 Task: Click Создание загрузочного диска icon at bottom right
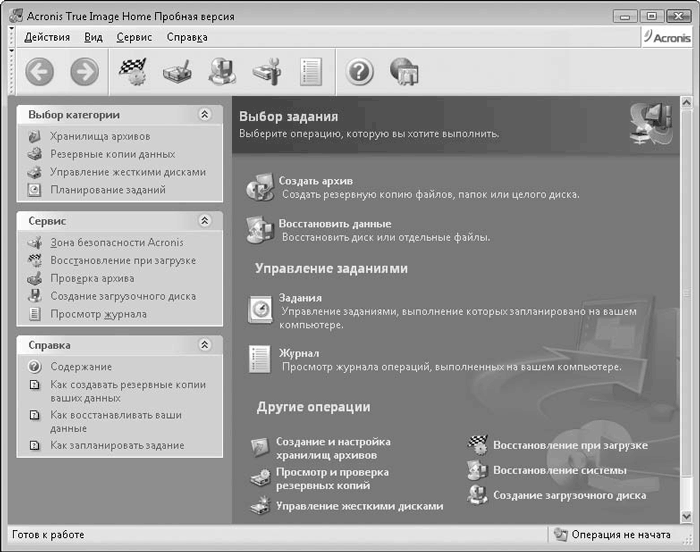[477, 494]
